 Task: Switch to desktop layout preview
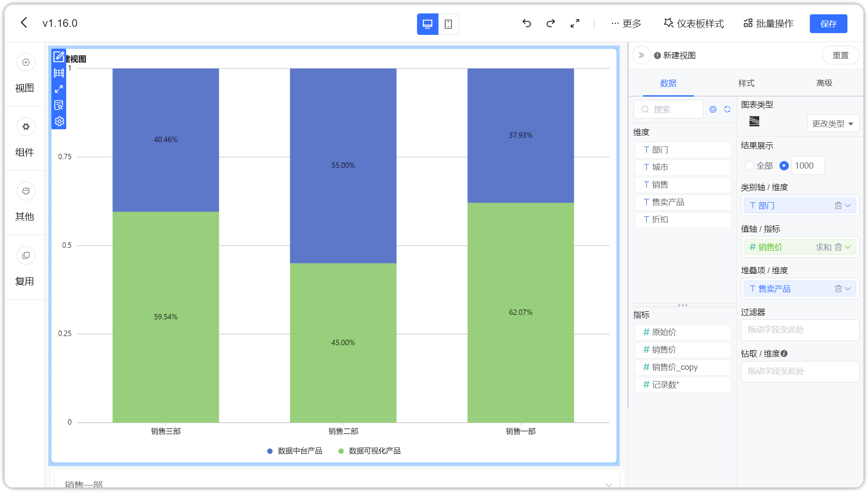click(x=427, y=24)
